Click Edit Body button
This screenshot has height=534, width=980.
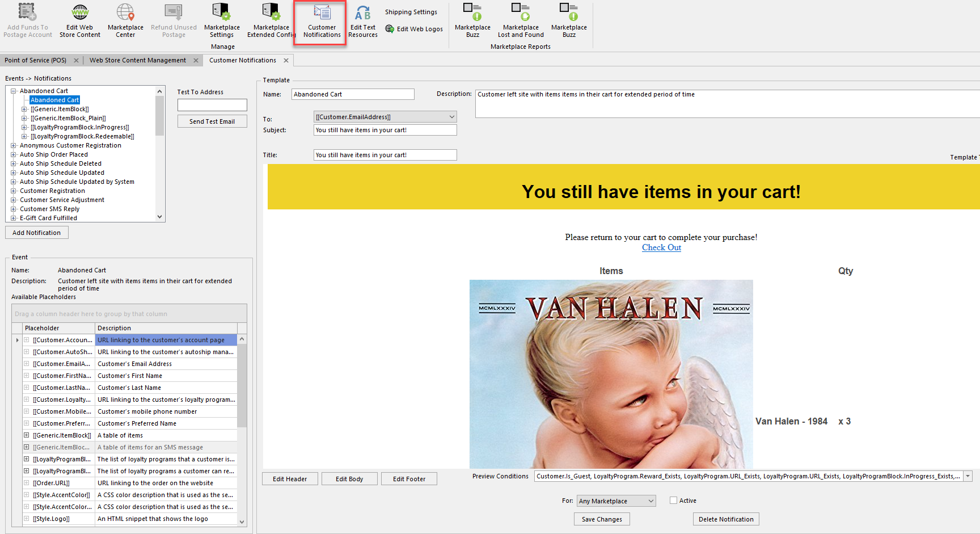pos(349,479)
